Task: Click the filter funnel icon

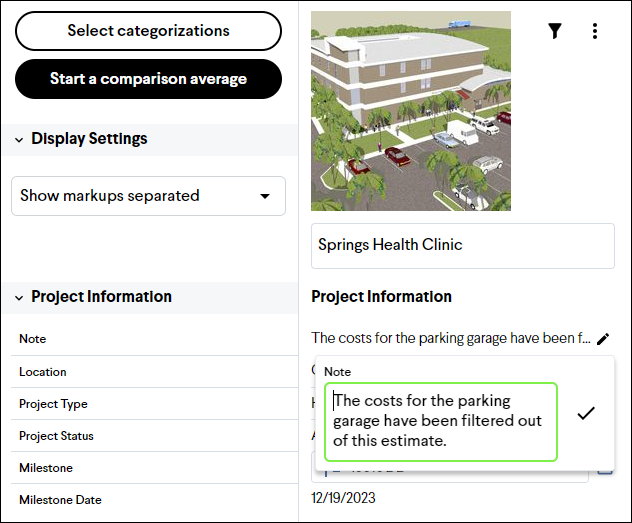Action: (x=555, y=31)
